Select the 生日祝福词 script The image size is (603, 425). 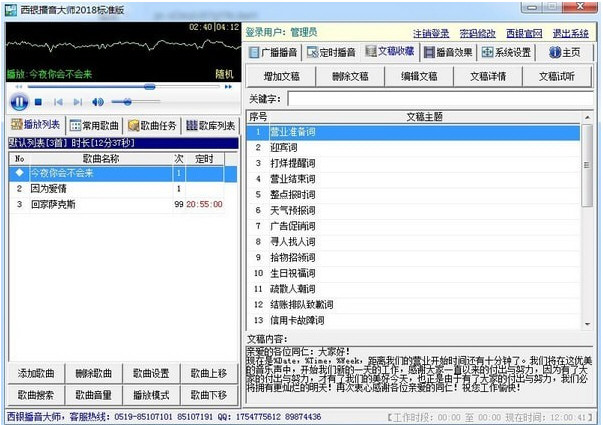point(413,273)
